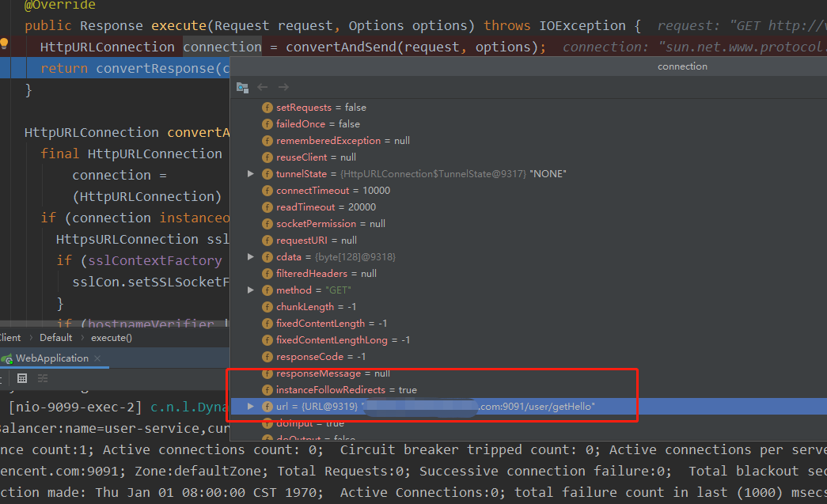Click the field icon next to cdata
827x504 pixels.
click(x=267, y=257)
